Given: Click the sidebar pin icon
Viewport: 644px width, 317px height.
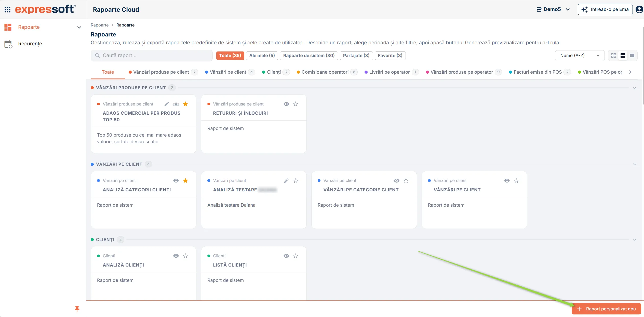Looking at the screenshot, I should point(77,309).
